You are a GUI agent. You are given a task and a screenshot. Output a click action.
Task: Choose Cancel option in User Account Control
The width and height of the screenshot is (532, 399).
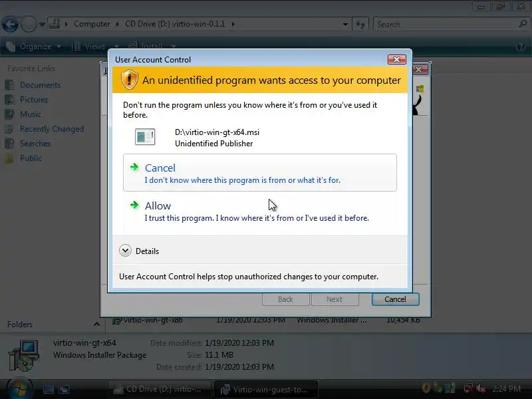(260, 173)
